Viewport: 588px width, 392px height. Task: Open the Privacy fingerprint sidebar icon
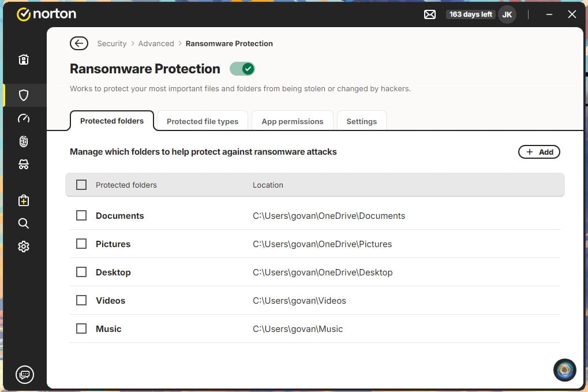(x=24, y=141)
